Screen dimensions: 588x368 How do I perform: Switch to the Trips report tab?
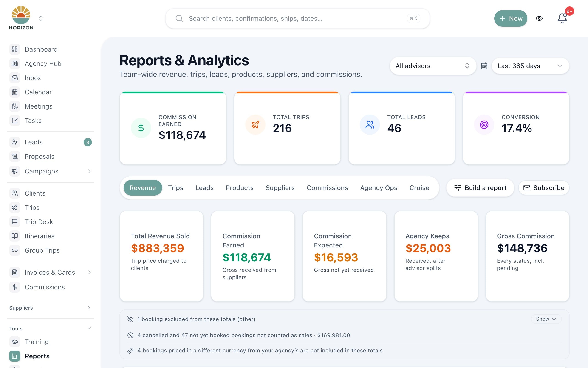(x=176, y=188)
